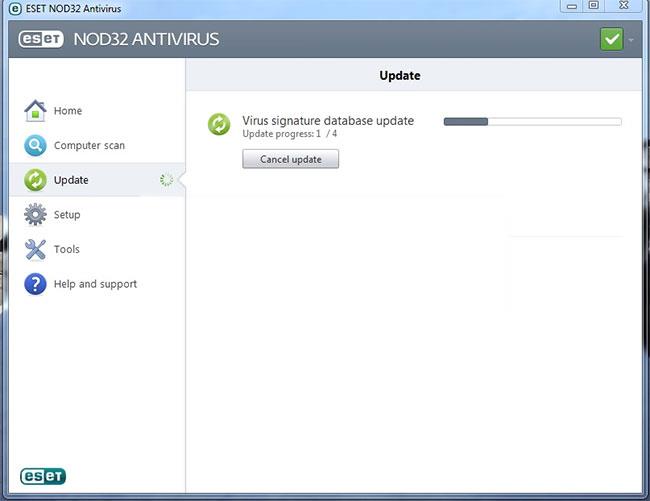Click the Setup gear icon
The width and height of the screenshot is (650, 501).
(x=35, y=215)
